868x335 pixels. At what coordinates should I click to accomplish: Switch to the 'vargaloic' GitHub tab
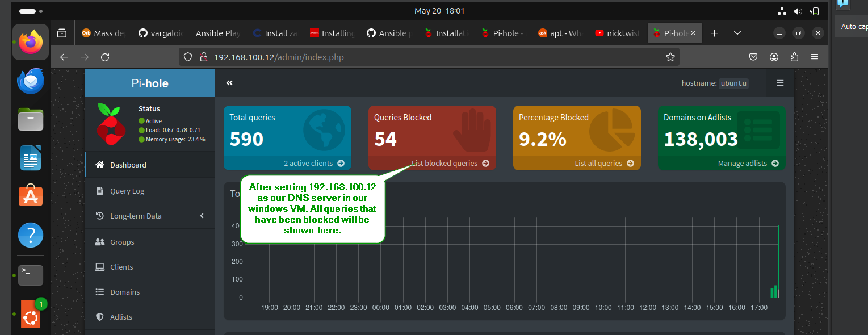pyautogui.click(x=162, y=33)
